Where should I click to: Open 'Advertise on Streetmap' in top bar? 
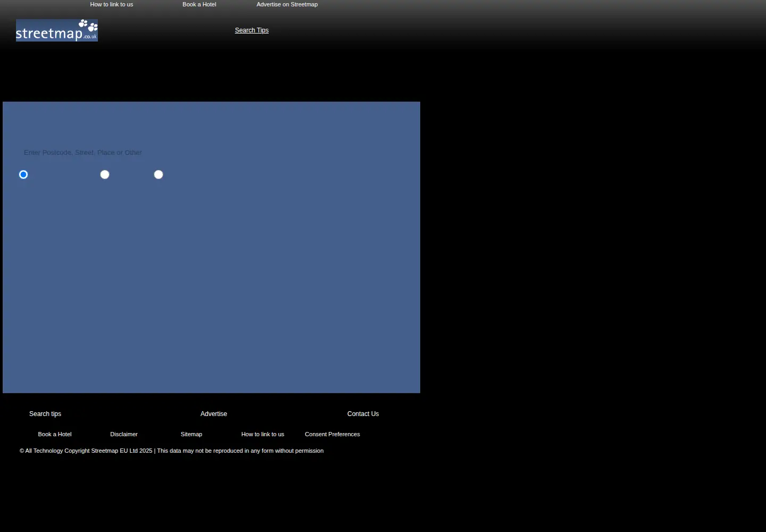(287, 4)
